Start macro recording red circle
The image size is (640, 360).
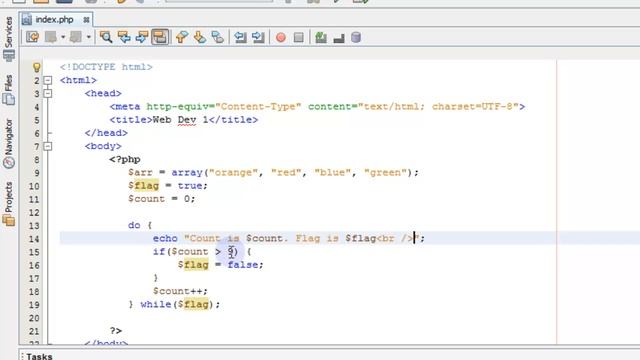pos(280,38)
